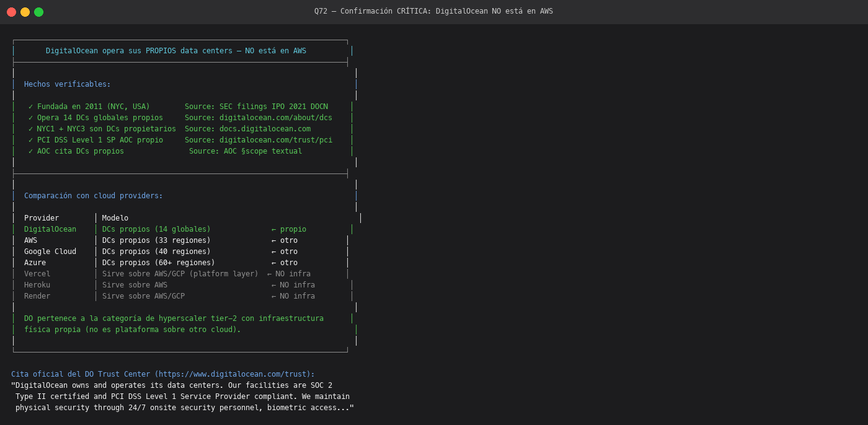Close the terminal window with red button
This screenshot has height=425, width=868.
click(x=11, y=12)
